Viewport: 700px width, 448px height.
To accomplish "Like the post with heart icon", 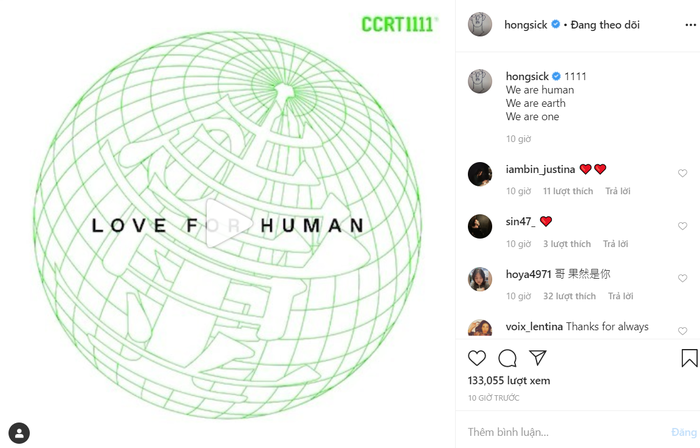I will 477,358.
